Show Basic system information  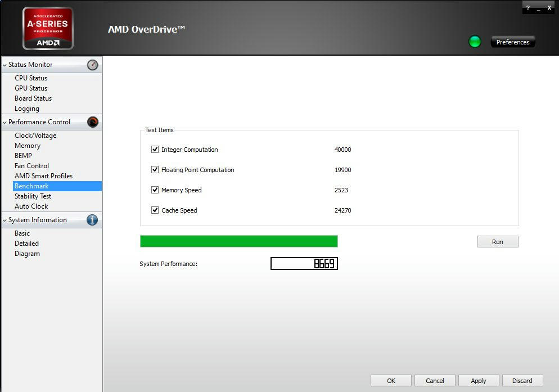(x=22, y=233)
